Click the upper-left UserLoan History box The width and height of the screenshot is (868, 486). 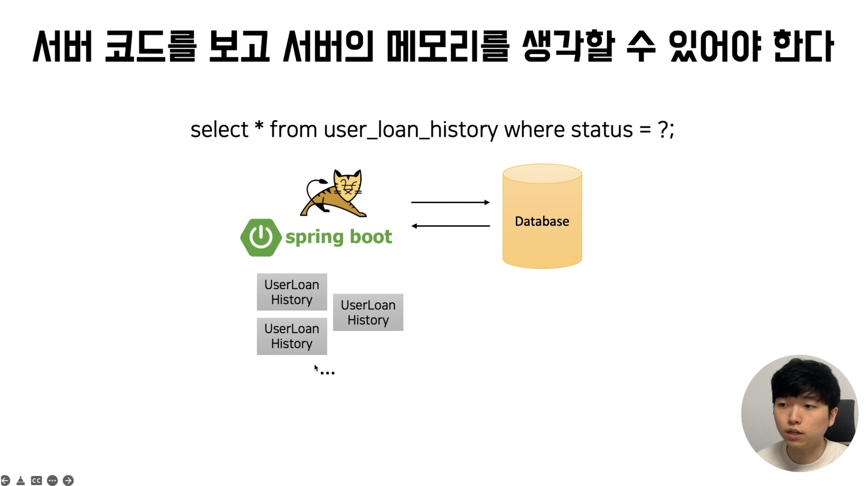coord(292,292)
